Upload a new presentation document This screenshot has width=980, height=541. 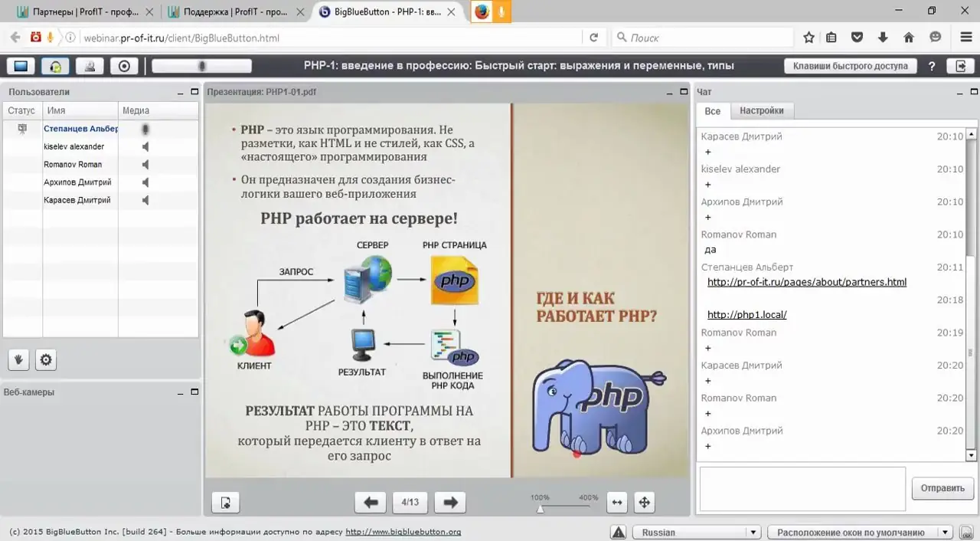(x=225, y=502)
